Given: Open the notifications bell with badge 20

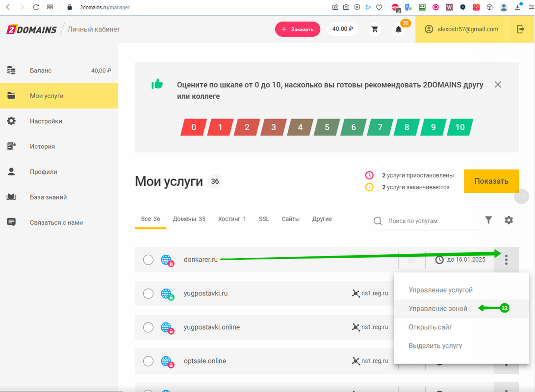Looking at the screenshot, I should [x=398, y=29].
